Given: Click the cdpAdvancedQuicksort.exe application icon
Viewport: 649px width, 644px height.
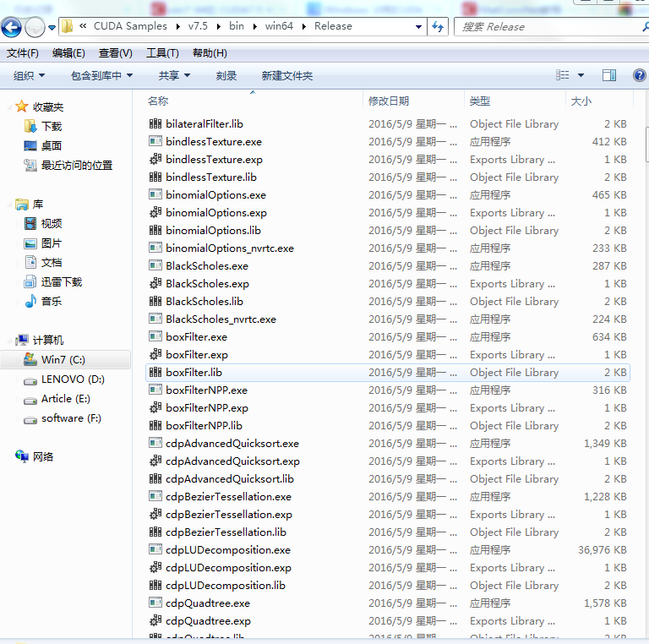Looking at the screenshot, I should 155,443.
